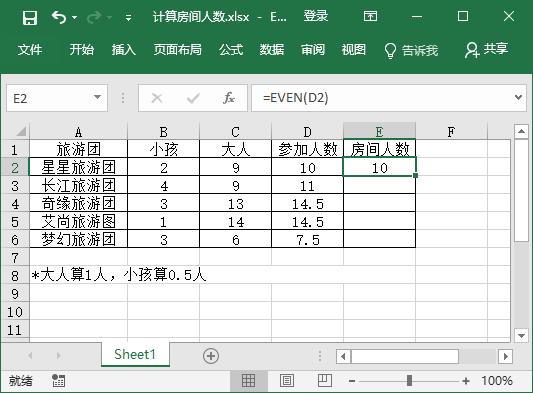Image resolution: width=533 pixels, height=393 pixels.
Task: Confirm formula entry with the check icon
Action: [x=193, y=98]
